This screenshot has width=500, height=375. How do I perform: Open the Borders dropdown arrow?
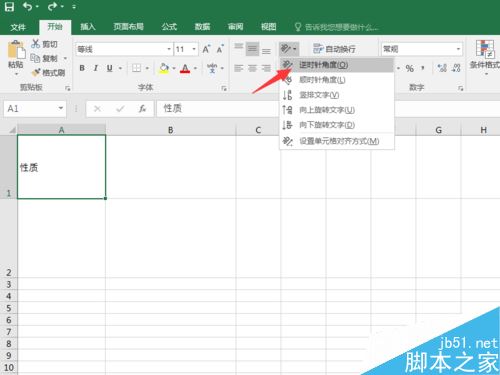tap(147, 68)
